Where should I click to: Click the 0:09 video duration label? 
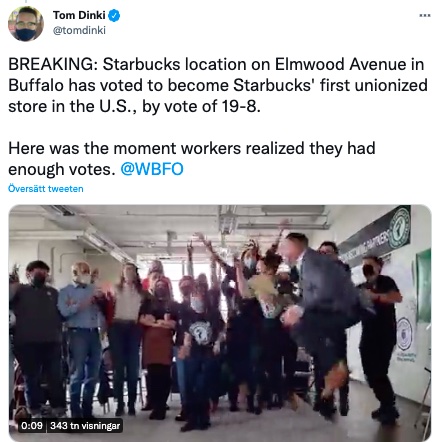point(32,426)
